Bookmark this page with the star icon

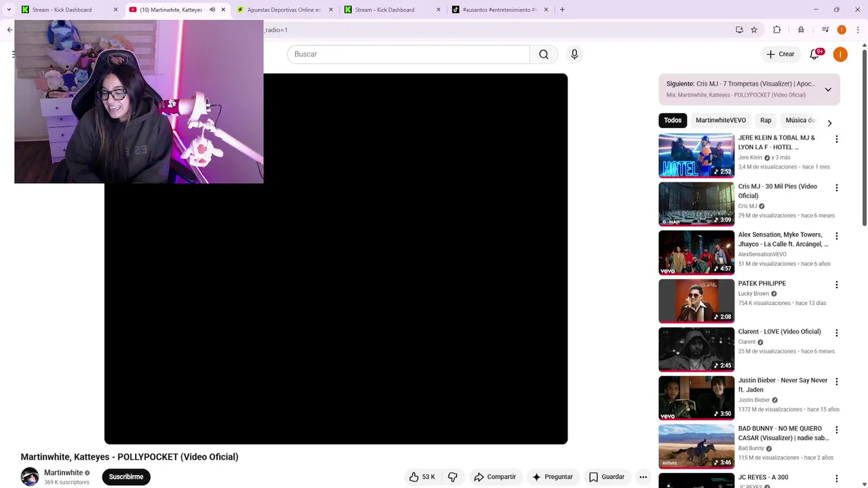[x=754, y=30]
